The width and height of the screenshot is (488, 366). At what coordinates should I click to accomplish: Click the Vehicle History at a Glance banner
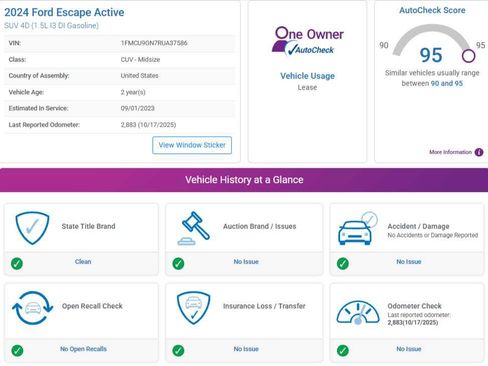pos(244,180)
